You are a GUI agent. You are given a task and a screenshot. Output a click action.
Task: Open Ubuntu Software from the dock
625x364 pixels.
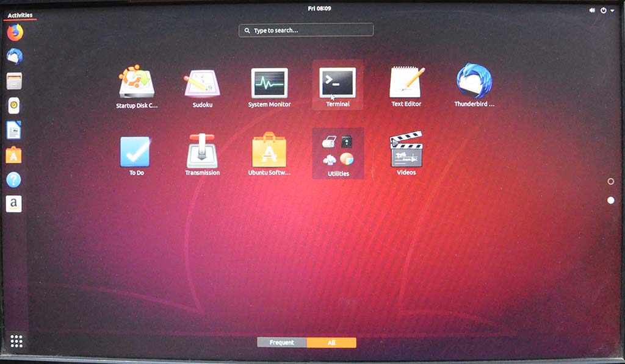coord(13,155)
